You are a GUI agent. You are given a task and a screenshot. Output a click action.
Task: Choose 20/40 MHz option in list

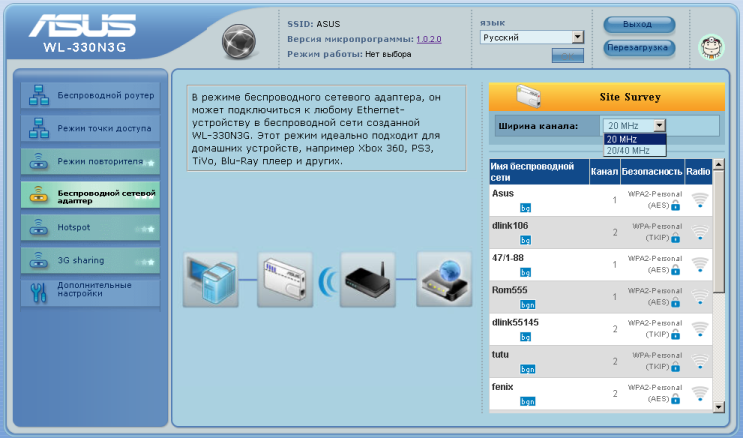tap(635, 151)
